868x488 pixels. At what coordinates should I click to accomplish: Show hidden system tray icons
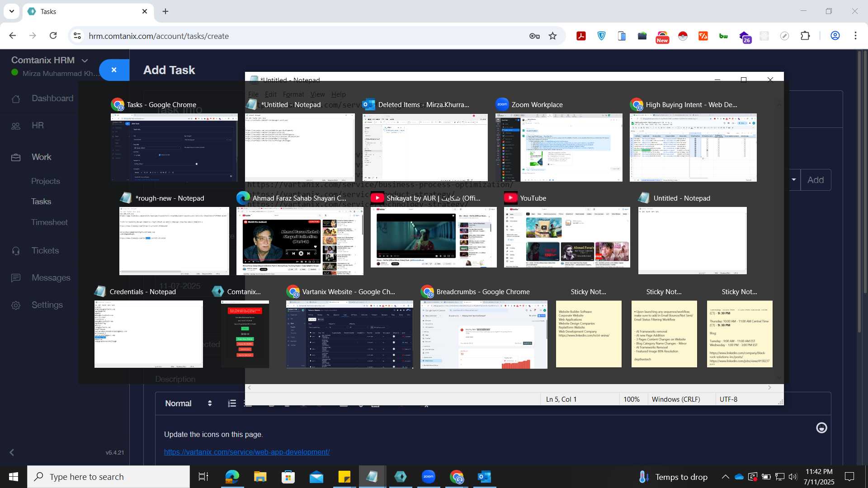click(725, 477)
